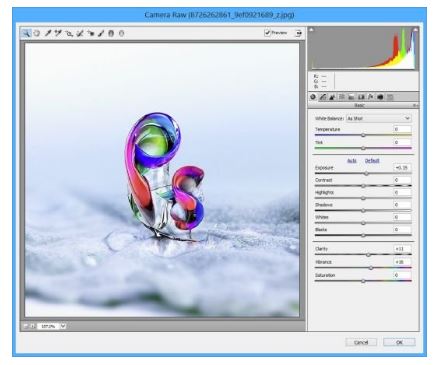This screenshot has width=434, height=365.
Task: Click the Clarity value field
Action: [x=402, y=249]
